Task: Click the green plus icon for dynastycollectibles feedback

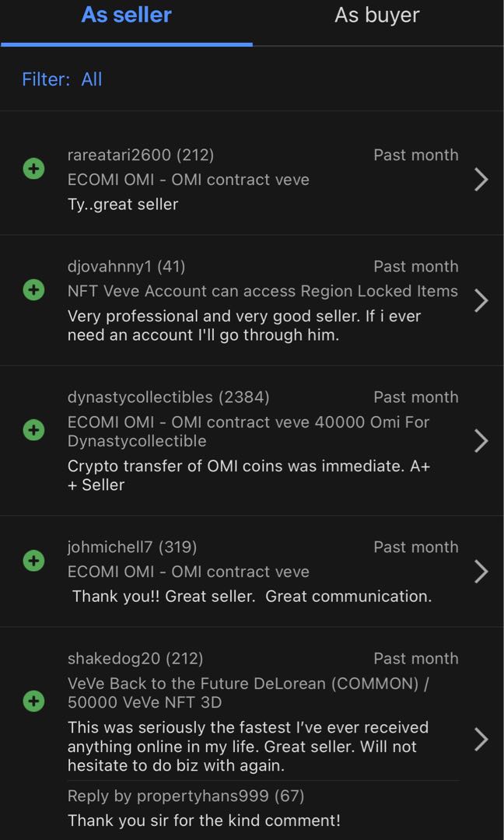Action: (33, 430)
